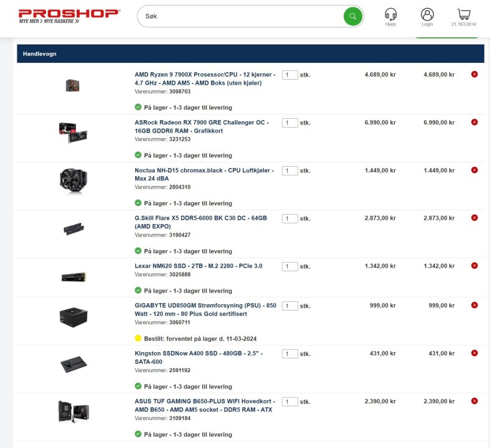
Task: Remove AMD Ryzen 9 7900X from cart
Action: pyautogui.click(x=474, y=74)
